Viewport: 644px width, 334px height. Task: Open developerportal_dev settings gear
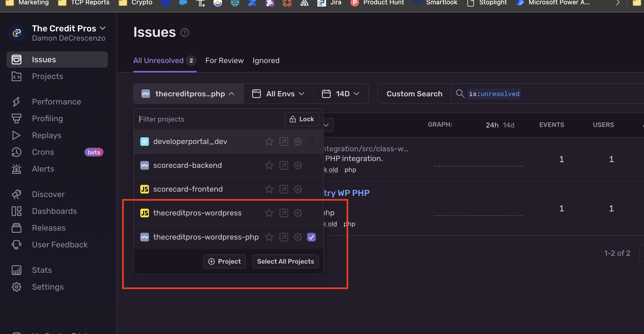[x=298, y=142]
